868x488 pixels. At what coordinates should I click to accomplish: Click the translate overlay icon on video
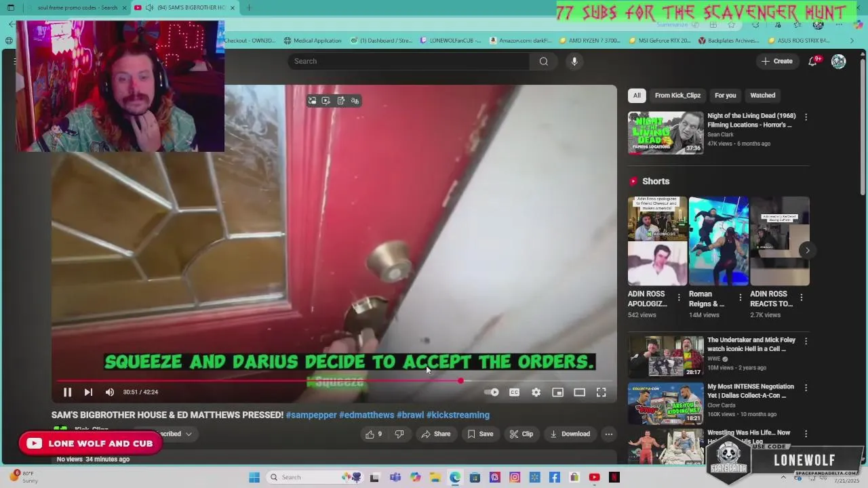pos(355,101)
